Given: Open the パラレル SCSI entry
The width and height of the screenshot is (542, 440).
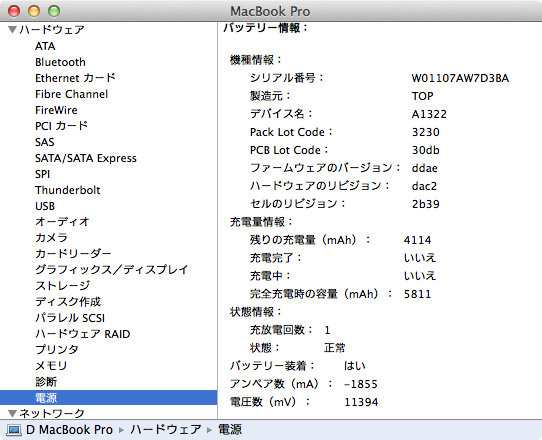Looking at the screenshot, I should pos(70,318).
